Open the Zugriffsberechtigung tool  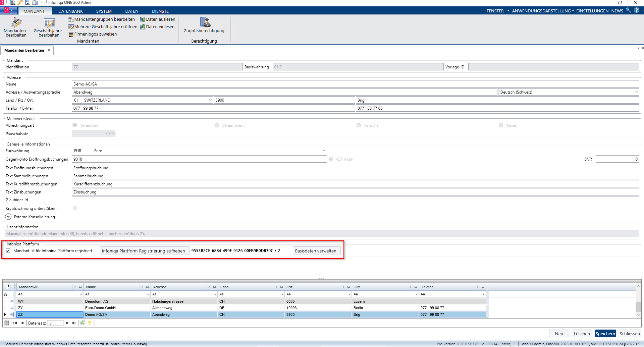coord(204,25)
